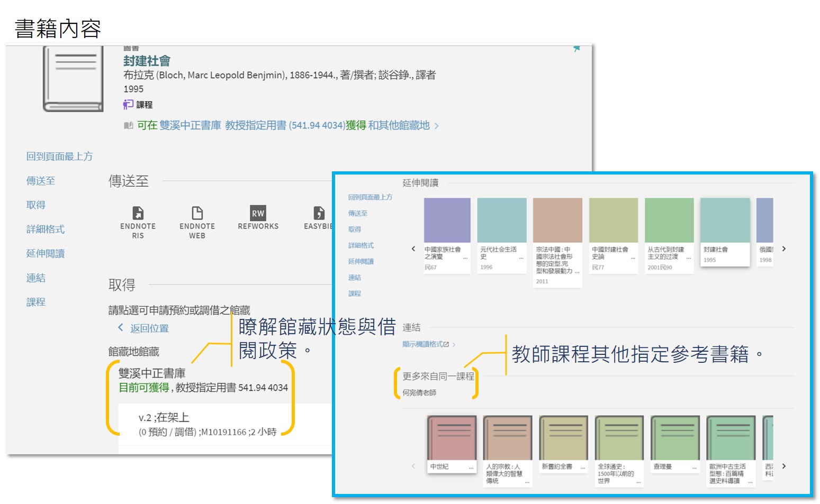Click the 課程 course tag icon

(x=128, y=105)
